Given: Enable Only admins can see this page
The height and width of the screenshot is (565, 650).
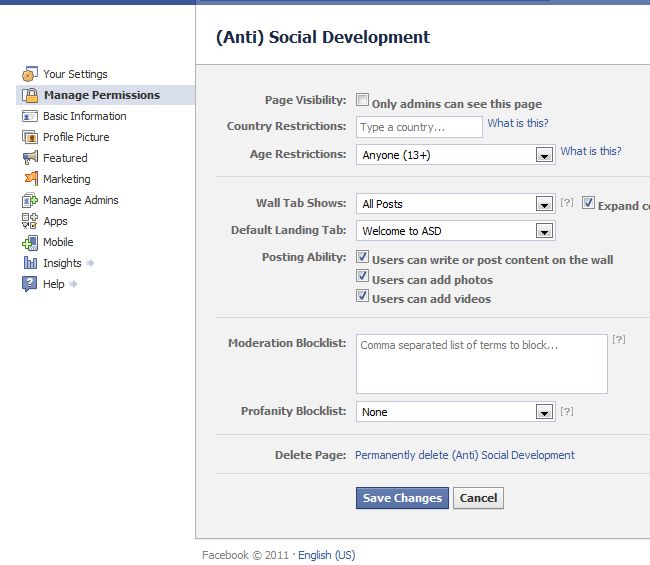Looking at the screenshot, I should coord(362,99).
